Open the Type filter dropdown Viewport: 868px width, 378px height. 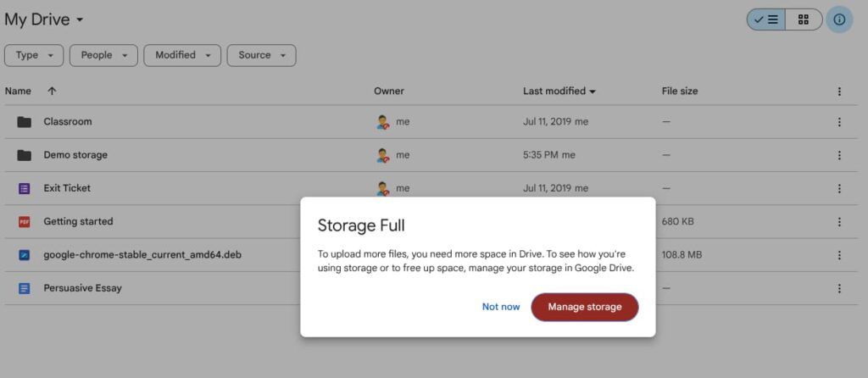[34, 55]
